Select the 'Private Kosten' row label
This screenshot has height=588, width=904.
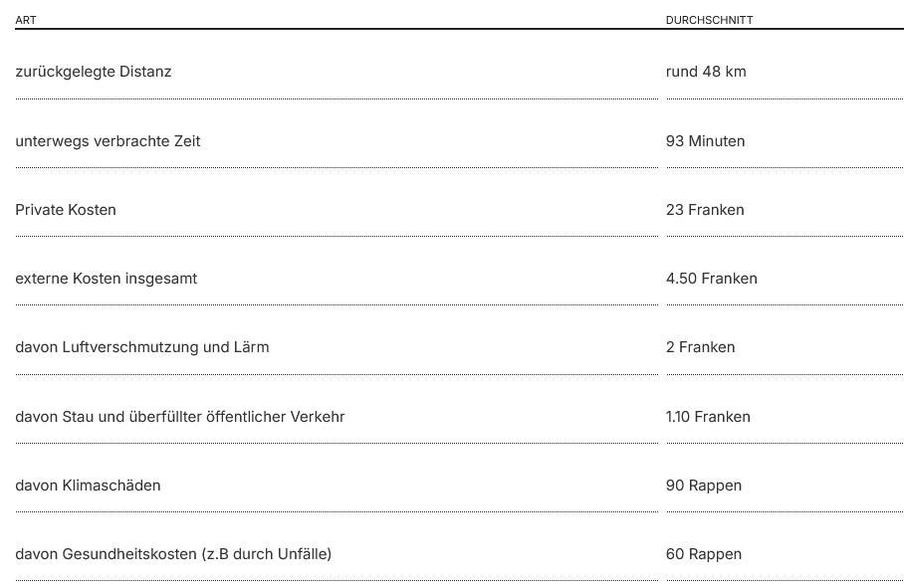pyautogui.click(x=66, y=210)
